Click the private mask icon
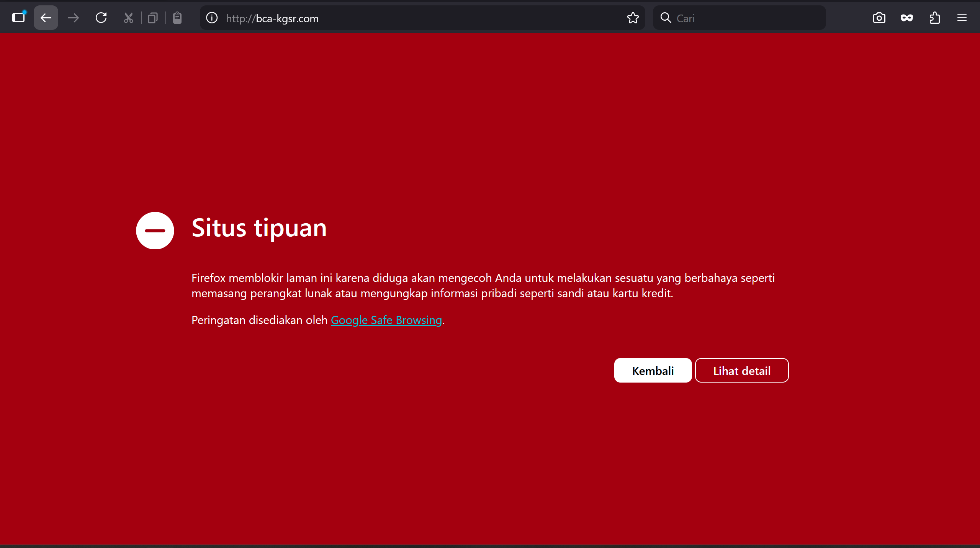 [906, 18]
